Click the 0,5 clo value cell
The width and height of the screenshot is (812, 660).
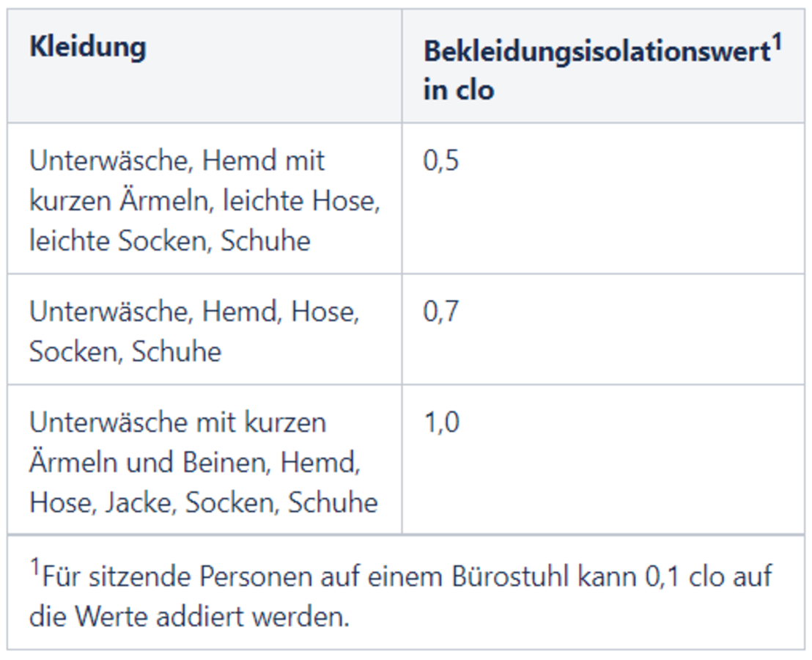441,161
